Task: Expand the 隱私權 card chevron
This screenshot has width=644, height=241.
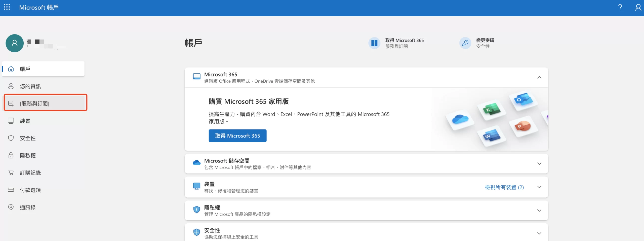Action: tap(539, 211)
